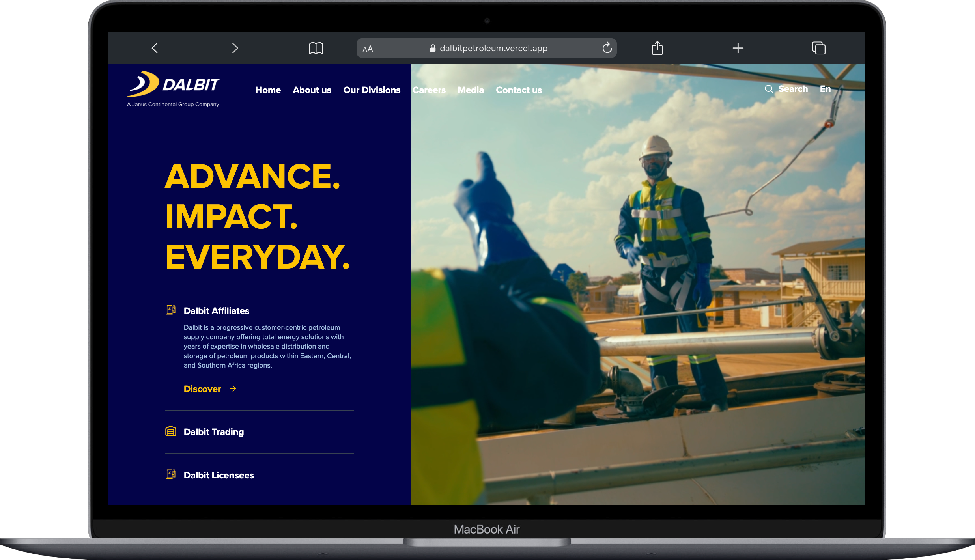This screenshot has height=560, width=975.
Task: Open the Media navigation link
Action: [x=471, y=90]
